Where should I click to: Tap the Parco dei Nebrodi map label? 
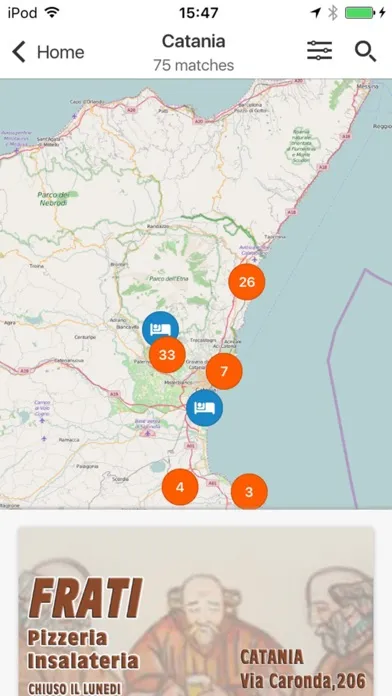[x=52, y=198]
